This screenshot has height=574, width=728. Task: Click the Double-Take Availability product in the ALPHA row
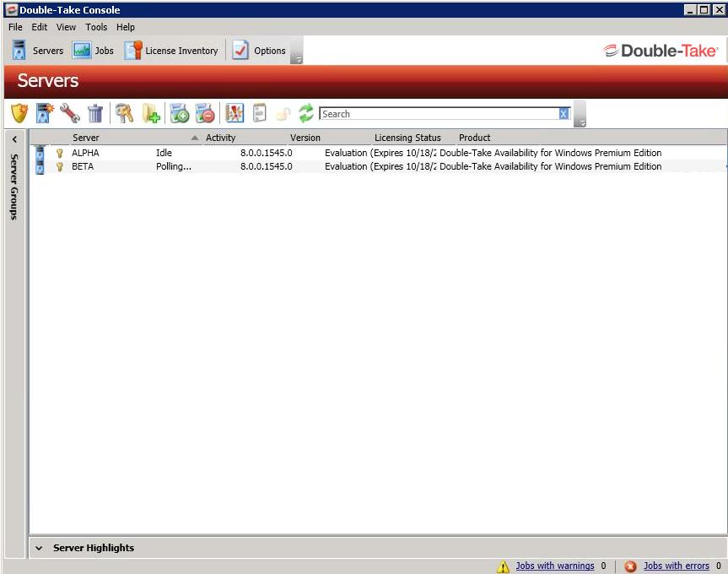tap(551, 153)
